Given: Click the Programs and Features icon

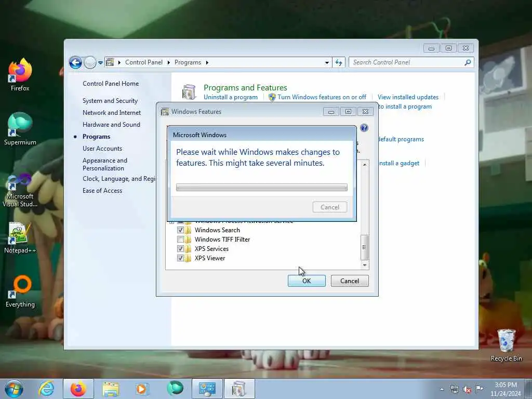Looking at the screenshot, I should [x=189, y=92].
